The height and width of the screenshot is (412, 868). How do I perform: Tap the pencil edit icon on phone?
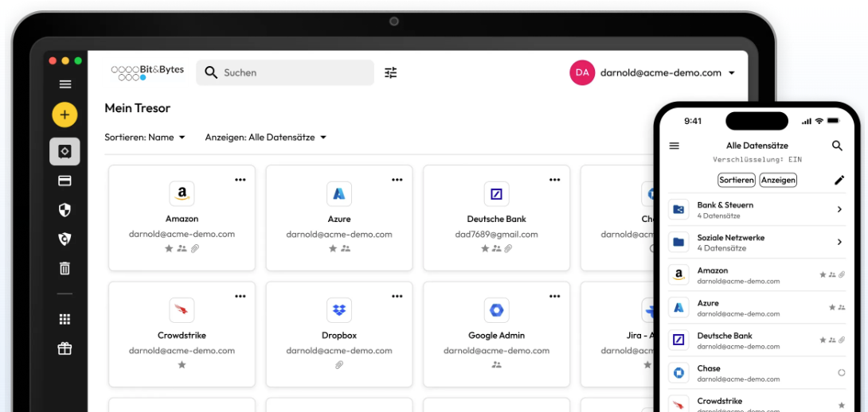(839, 180)
